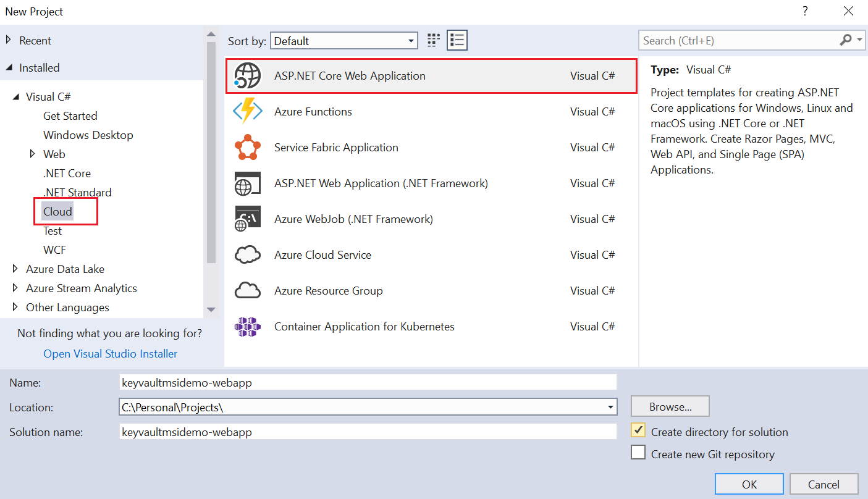Viewport: 868px width, 499px height.
Task: Open the Sort by dropdown
Action: [344, 41]
